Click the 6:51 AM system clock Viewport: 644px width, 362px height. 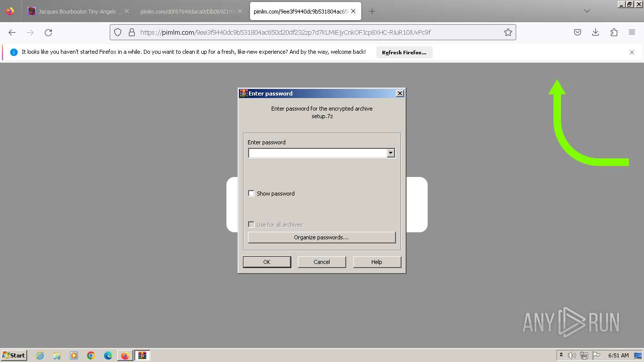(618, 355)
